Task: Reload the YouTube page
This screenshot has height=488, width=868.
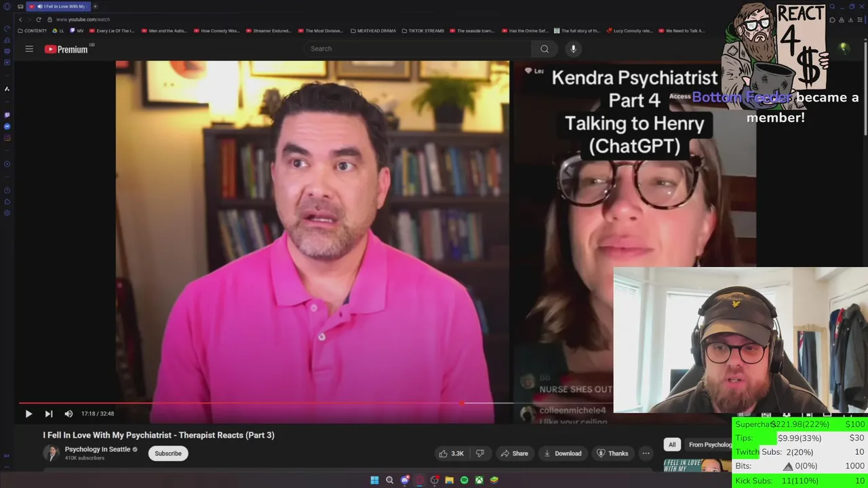Action: [38, 20]
